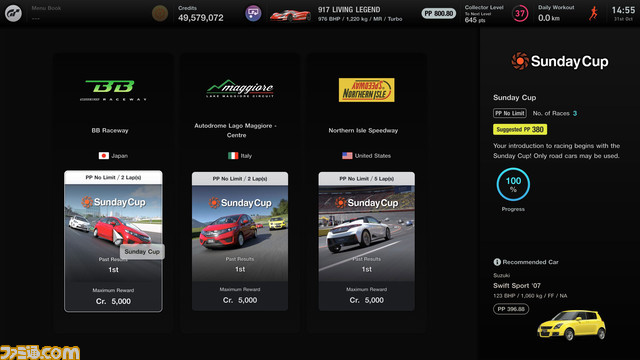Click the Sunday Cup tooltip label
This screenshot has height=360, width=640.
point(142,251)
